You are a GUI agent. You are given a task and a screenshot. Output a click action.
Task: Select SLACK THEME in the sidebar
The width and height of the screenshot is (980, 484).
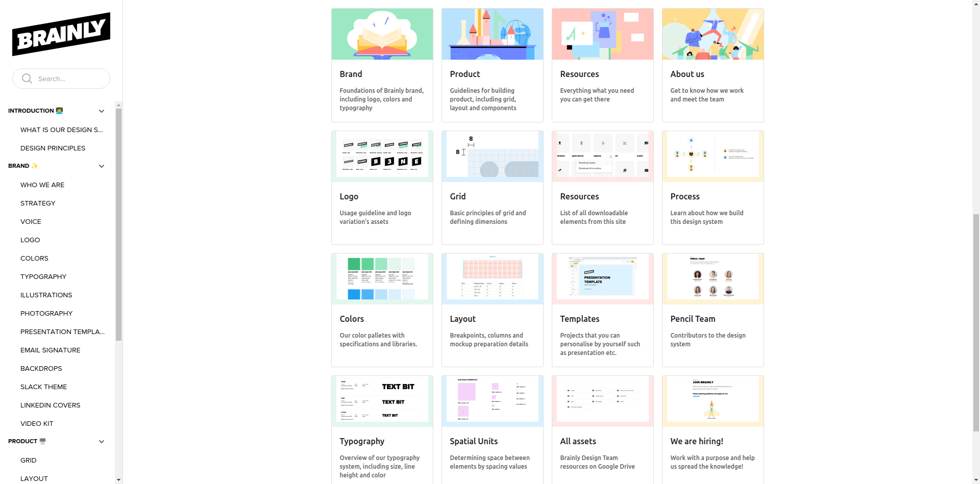[x=43, y=387]
